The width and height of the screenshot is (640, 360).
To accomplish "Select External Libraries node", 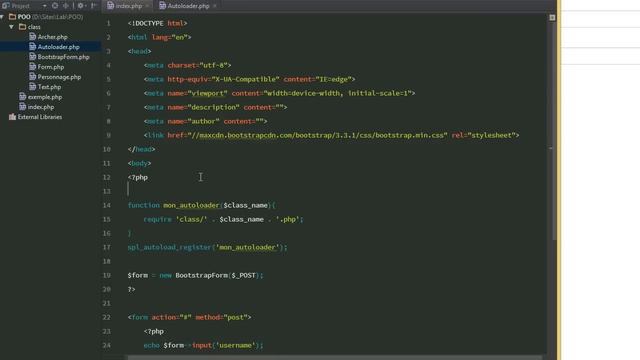I will [40, 117].
